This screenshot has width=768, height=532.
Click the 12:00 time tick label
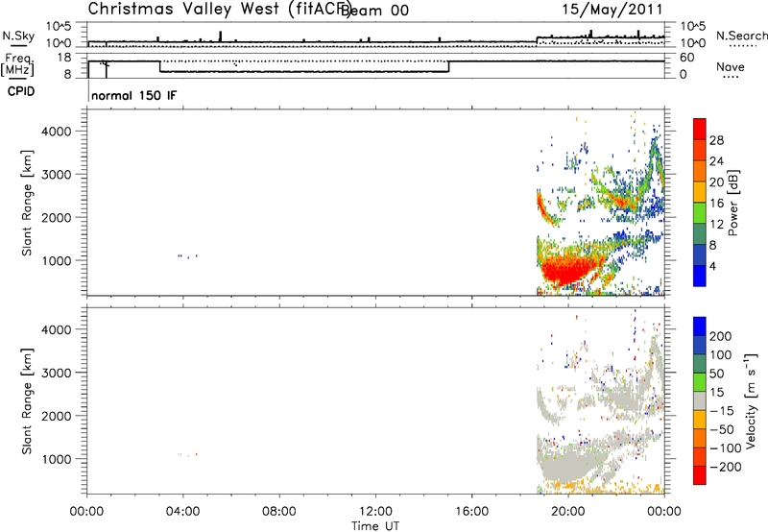(x=375, y=512)
